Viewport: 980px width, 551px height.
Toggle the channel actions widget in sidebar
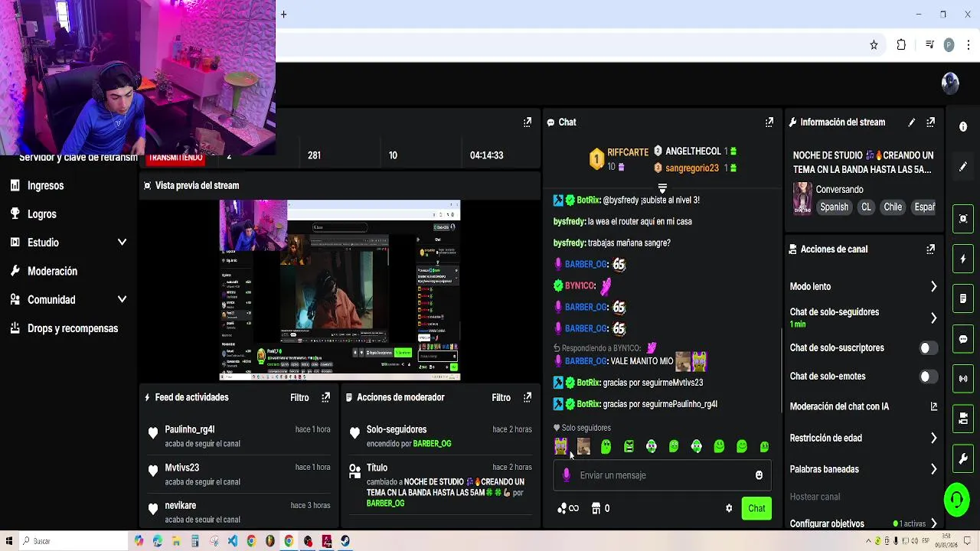point(963,419)
